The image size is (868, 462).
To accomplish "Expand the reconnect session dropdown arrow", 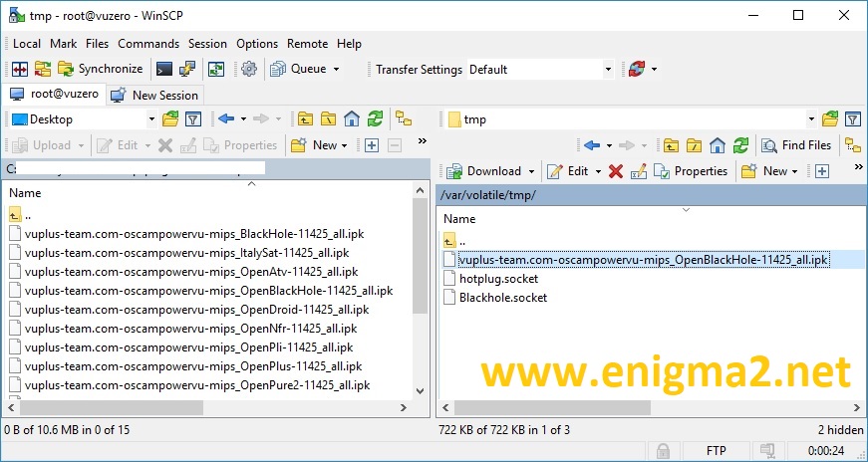I will (655, 69).
